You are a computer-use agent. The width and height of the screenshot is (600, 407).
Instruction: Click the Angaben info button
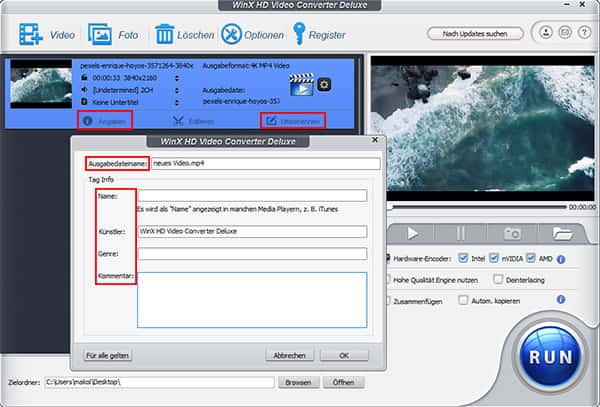[x=104, y=121]
